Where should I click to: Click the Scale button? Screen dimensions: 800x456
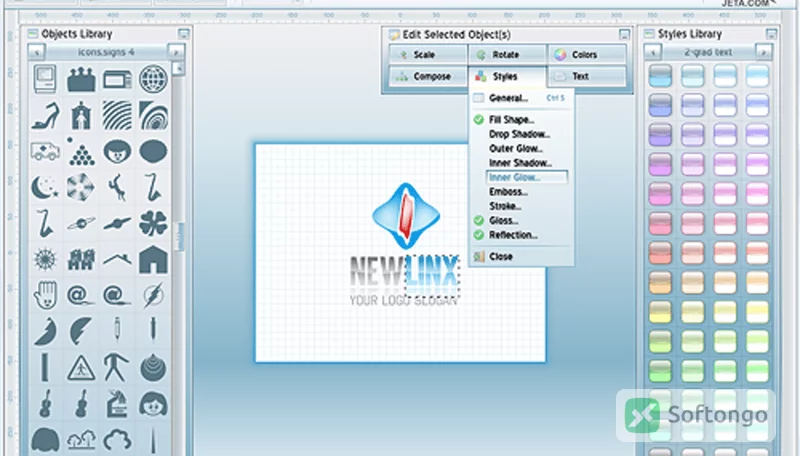point(428,55)
